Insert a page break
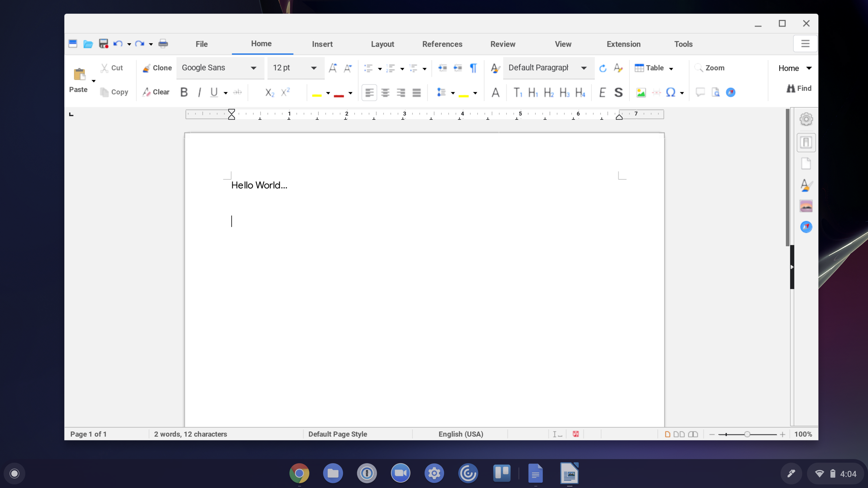 (656, 92)
